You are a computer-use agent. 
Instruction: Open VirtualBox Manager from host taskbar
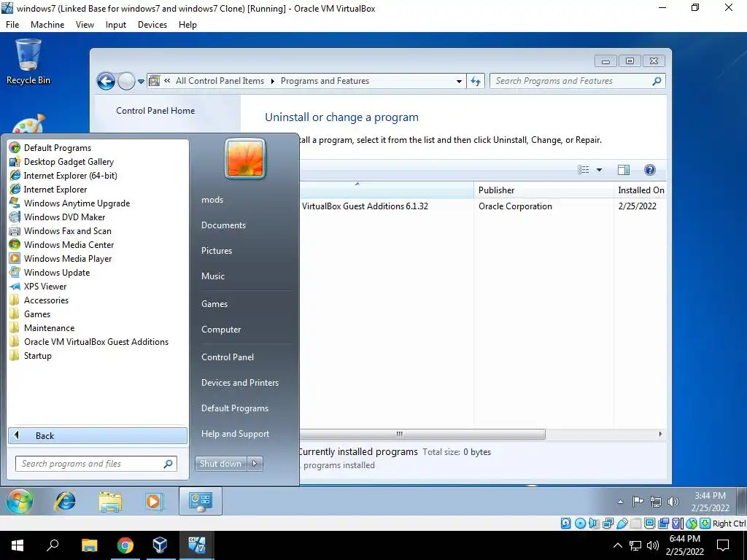pos(160,545)
